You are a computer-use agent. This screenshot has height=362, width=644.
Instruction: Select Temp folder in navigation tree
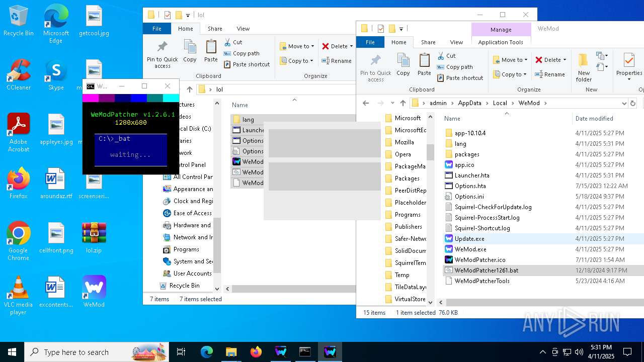click(401, 275)
